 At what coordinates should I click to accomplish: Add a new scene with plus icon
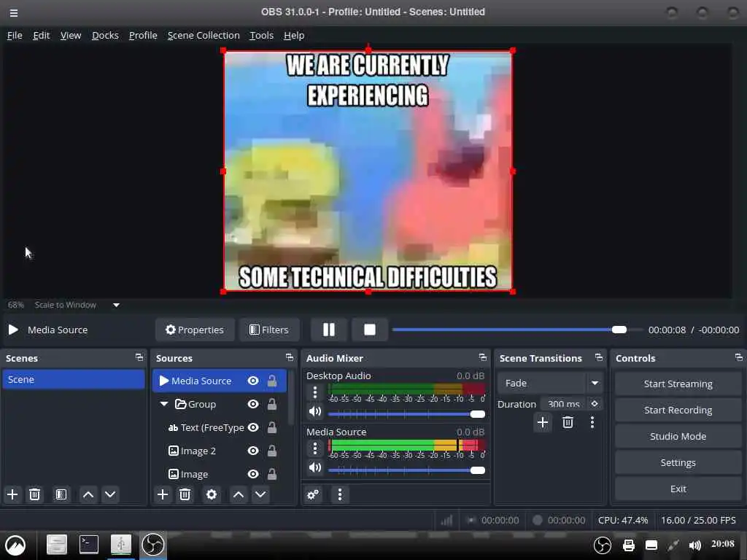pyautogui.click(x=12, y=495)
